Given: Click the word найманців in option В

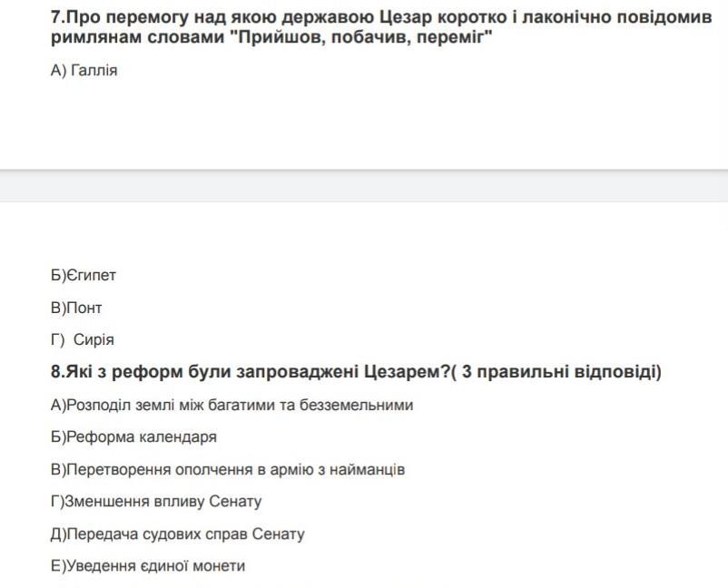Looking at the screenshot, I should point(367,470).
